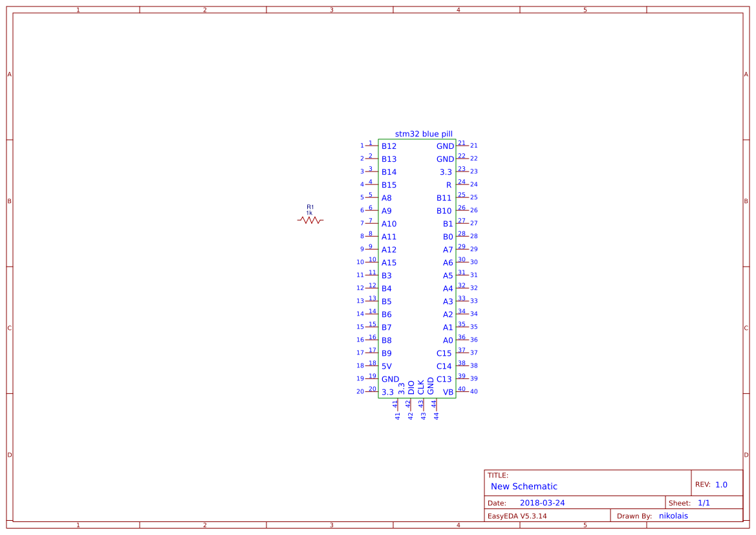The width and height of the screenshot is (756, 535).
Task: Click pin label C15
Action: [444, 354]
